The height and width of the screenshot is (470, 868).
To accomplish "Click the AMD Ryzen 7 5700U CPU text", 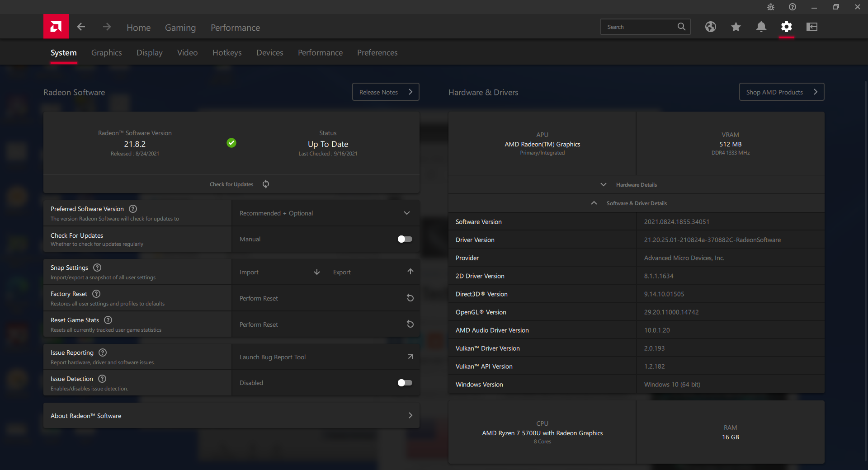I will [x=542, y=433].
